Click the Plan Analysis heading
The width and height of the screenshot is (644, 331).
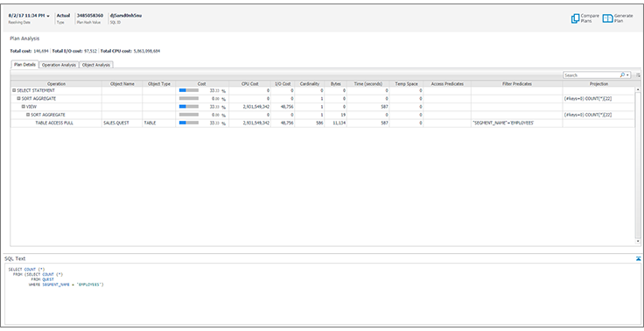(24, 39)
